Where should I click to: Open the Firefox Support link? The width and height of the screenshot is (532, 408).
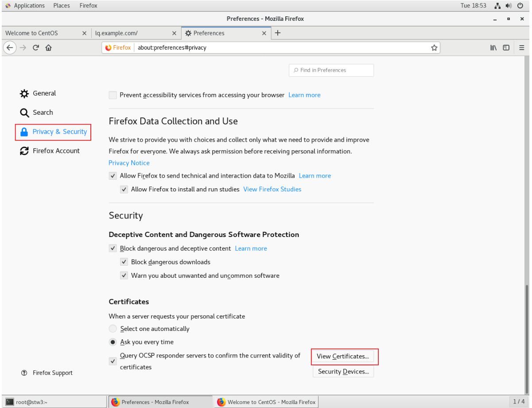[47, 373]
